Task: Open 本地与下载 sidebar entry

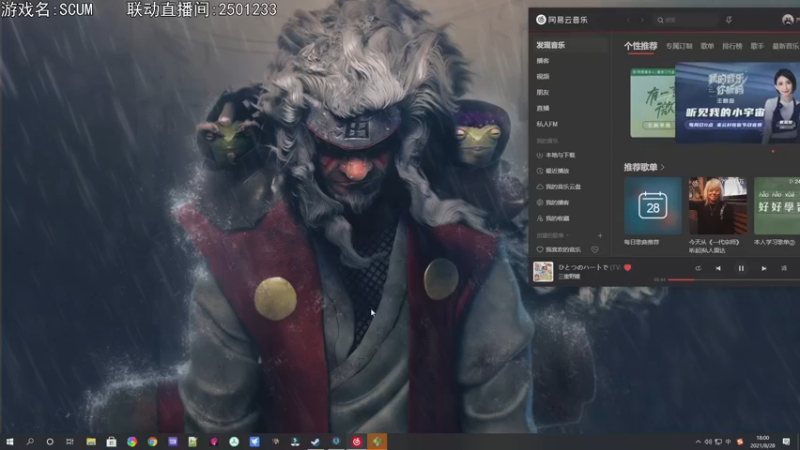Action: click(556, 155)
